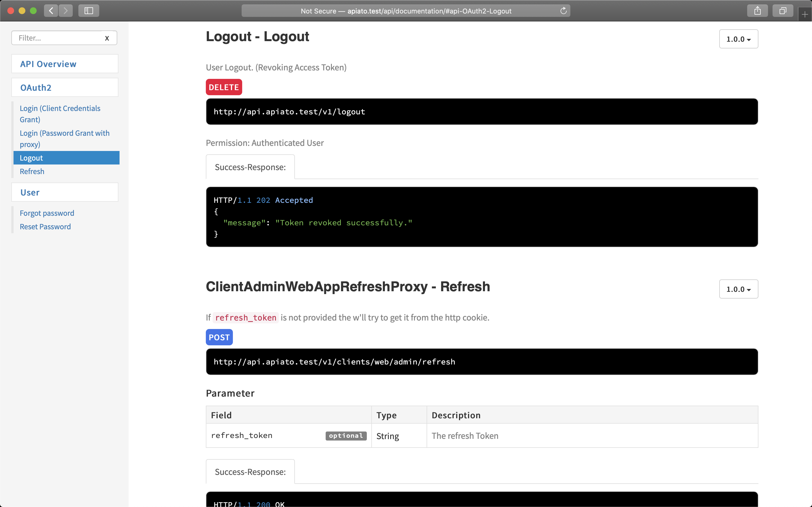Select the Logout Success-Response tab

tap(250, 167)
